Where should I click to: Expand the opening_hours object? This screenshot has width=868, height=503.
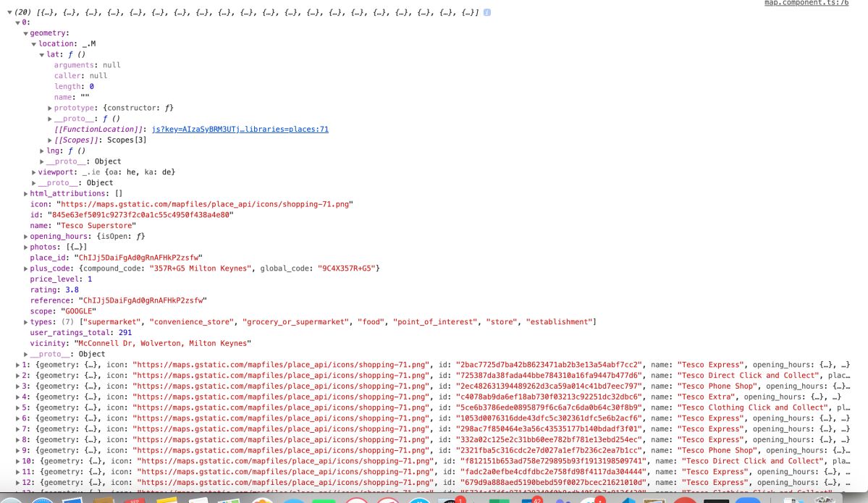pos(25,236)
